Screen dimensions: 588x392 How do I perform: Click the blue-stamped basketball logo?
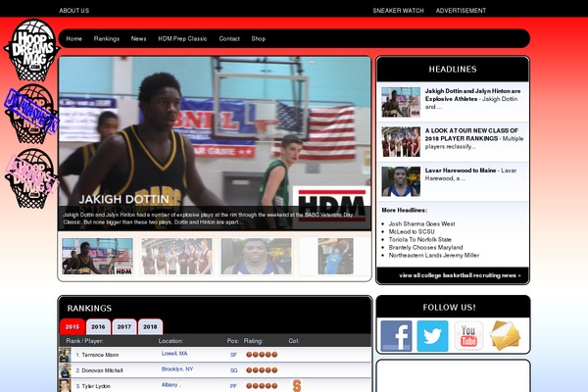pos(32,114)
